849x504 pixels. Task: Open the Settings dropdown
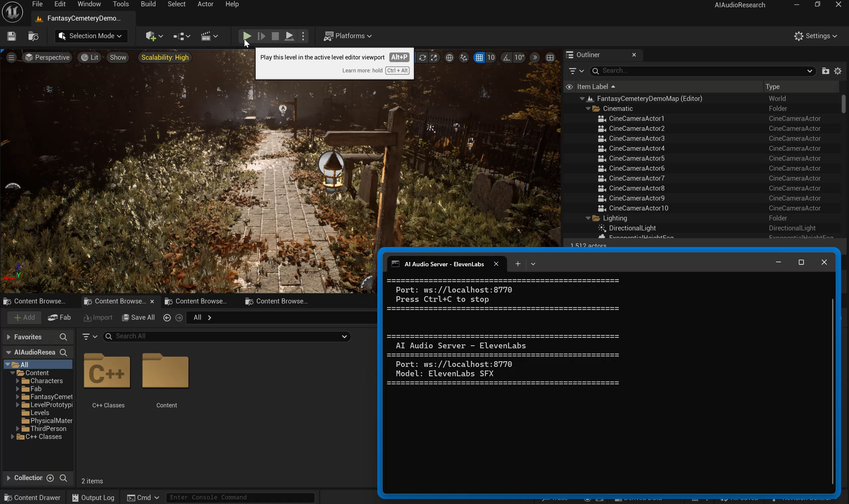tap(815, 36)
